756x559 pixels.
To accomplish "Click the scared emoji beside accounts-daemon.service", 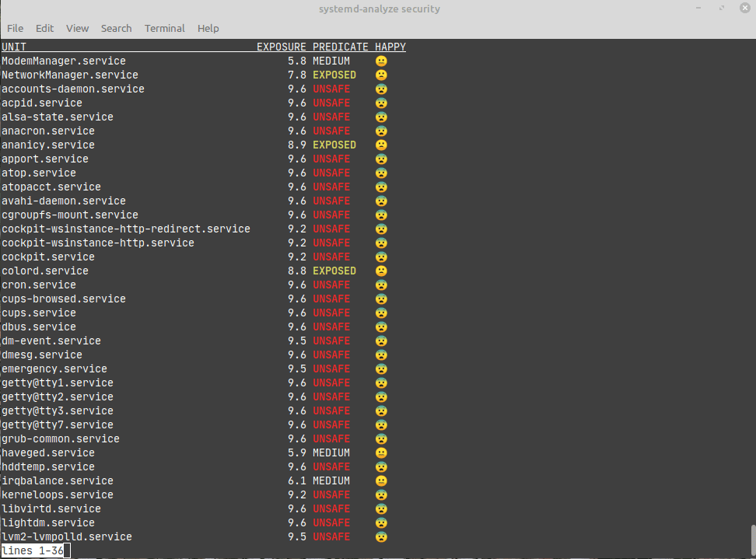I will tap(381, 89).
